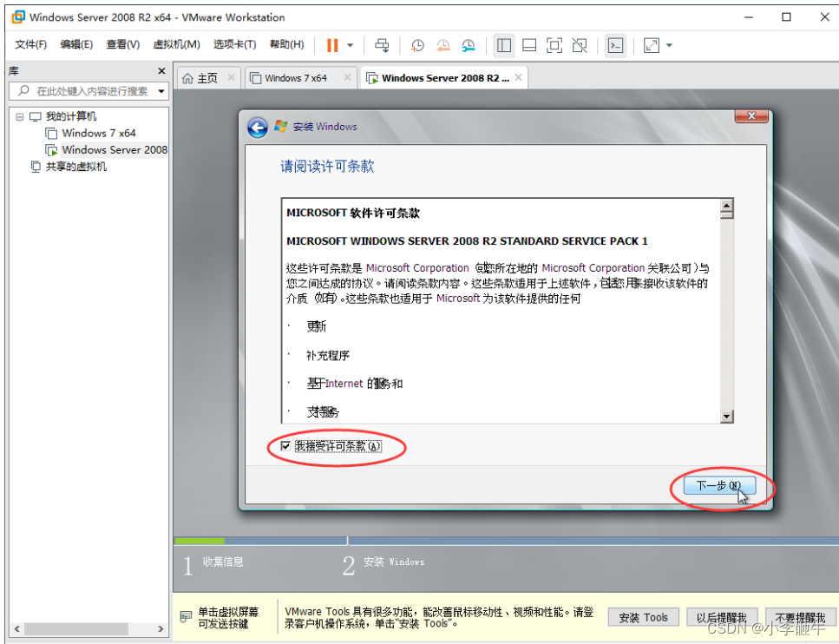Close the Windows 7 x64 tab
This screenshot has height=644, width=839.
click(348, 77)
